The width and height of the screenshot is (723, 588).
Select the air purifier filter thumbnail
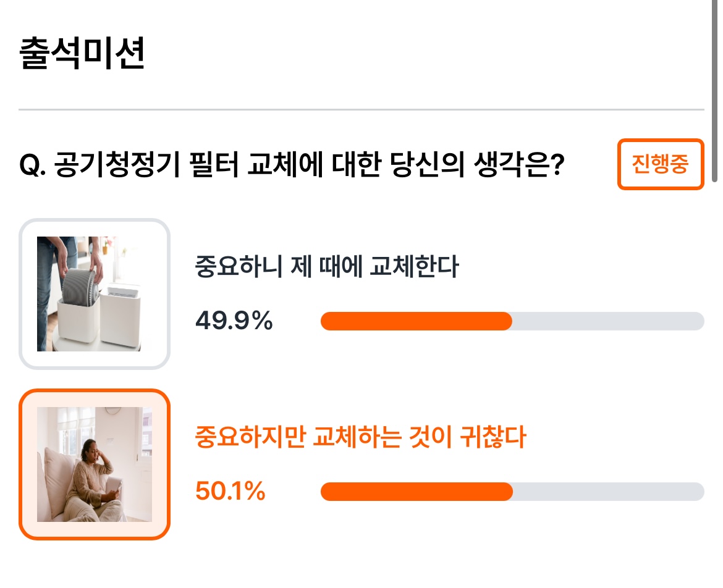[x=95, y=294]
